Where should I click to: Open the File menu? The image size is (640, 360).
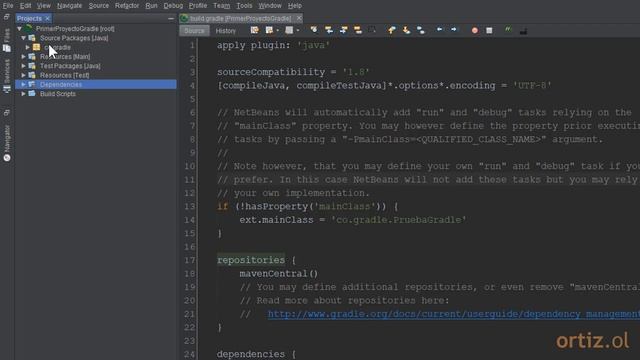[x=8, y=6]
